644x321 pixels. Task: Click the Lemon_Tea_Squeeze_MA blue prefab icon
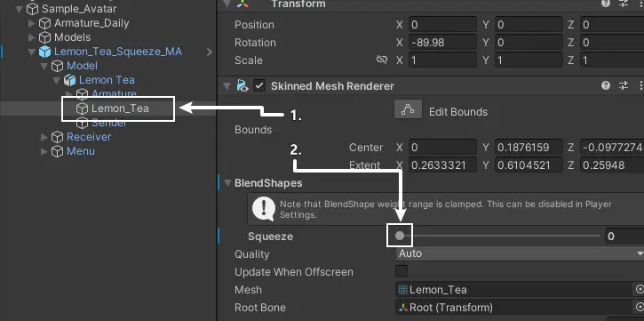[x=44, y=52]
